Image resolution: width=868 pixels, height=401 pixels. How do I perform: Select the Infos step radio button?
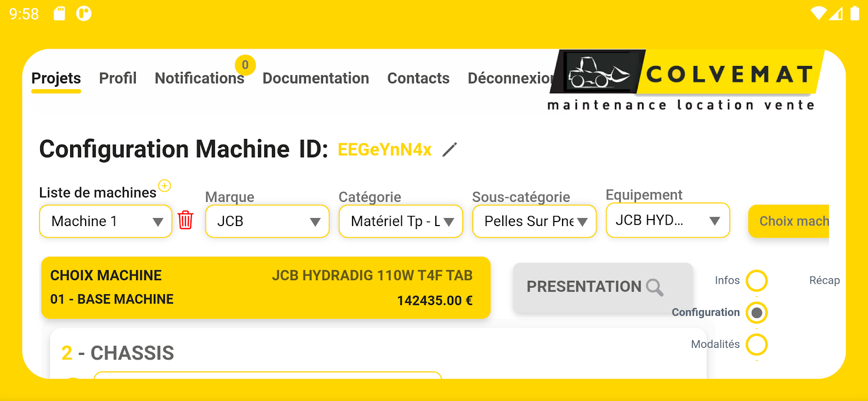pos(756,281)
